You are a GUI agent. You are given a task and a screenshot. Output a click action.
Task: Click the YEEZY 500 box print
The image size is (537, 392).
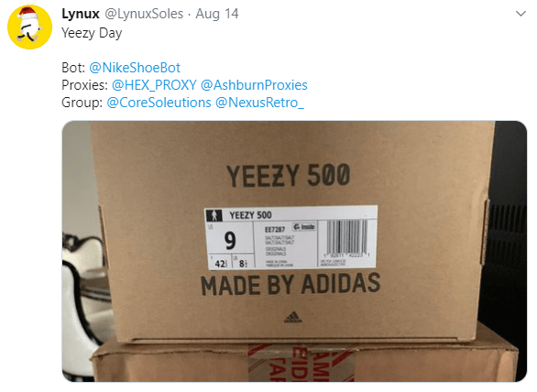coord(289,176)
